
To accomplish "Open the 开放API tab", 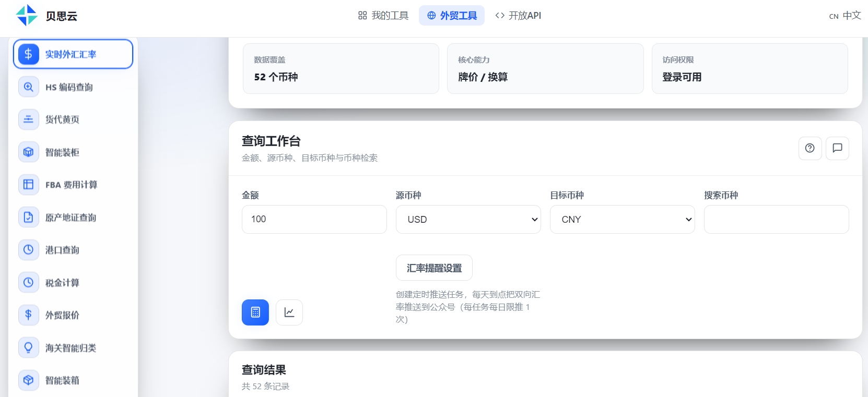I will 518,16.
